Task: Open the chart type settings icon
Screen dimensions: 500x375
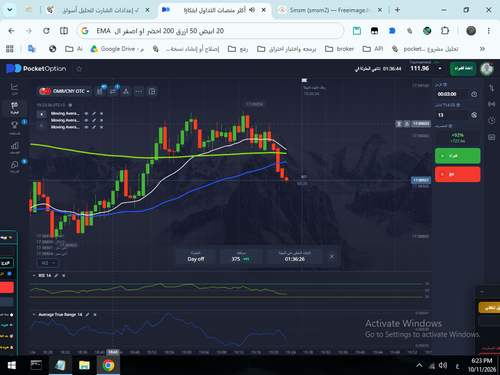Action: tap(100, 91)
